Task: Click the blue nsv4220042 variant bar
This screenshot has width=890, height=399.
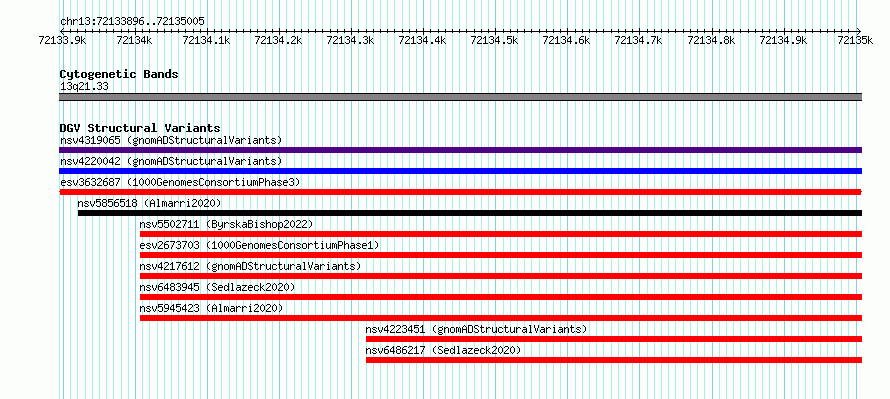Action: (460, 171)
